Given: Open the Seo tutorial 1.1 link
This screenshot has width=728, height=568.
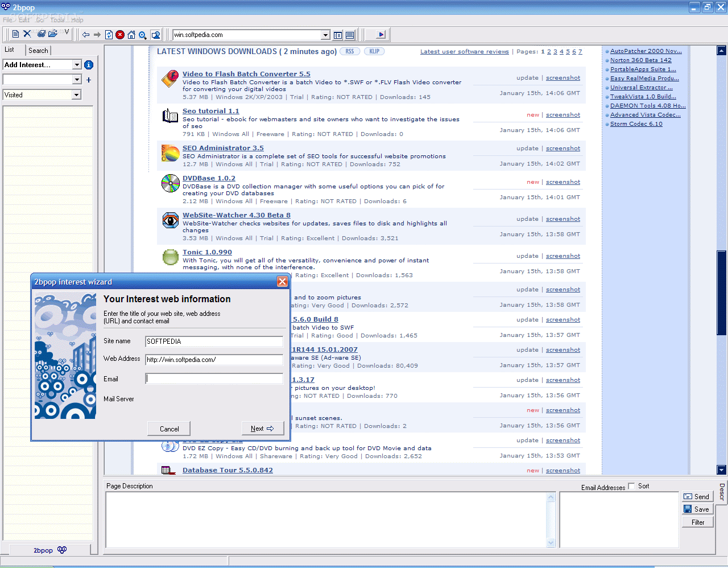Looking at the screenshot, I should (x=210, y=111).
